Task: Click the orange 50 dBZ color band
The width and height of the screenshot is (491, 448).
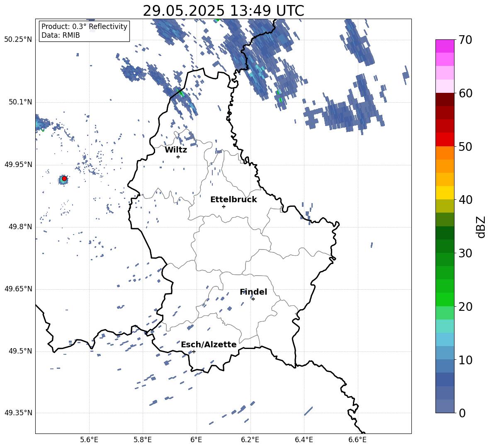Action: point(445,153)
